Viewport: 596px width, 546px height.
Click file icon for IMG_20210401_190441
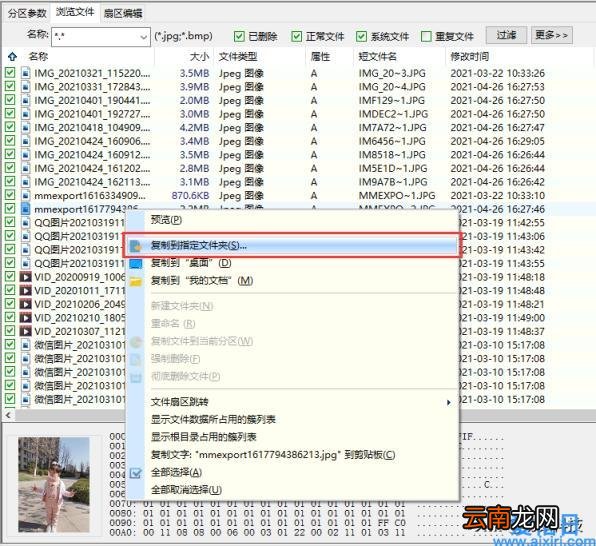tap(25, 100)
